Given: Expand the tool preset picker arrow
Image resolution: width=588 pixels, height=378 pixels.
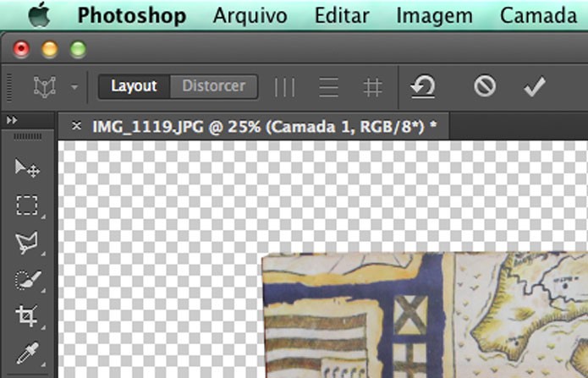Looking at the screenshot, I should pos(74,87).
